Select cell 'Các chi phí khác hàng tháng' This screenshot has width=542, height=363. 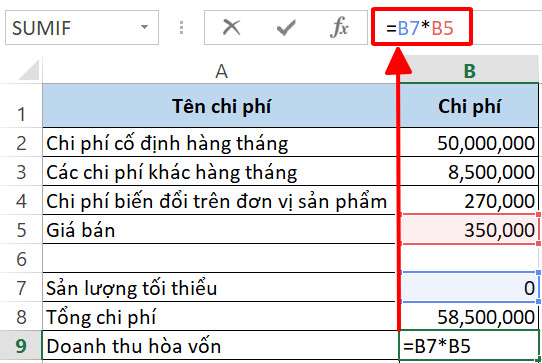coord(221,171)
